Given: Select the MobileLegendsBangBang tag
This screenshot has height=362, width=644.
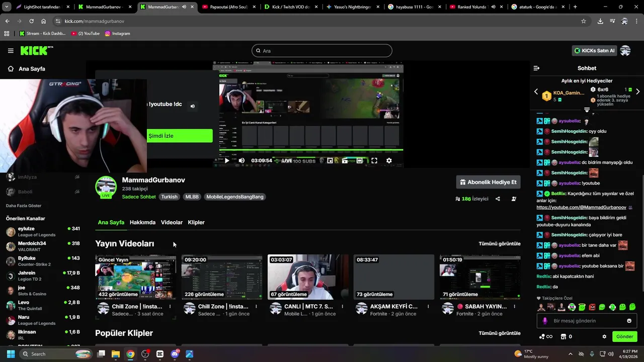Looking at the screenshot, I should (235, 197).
